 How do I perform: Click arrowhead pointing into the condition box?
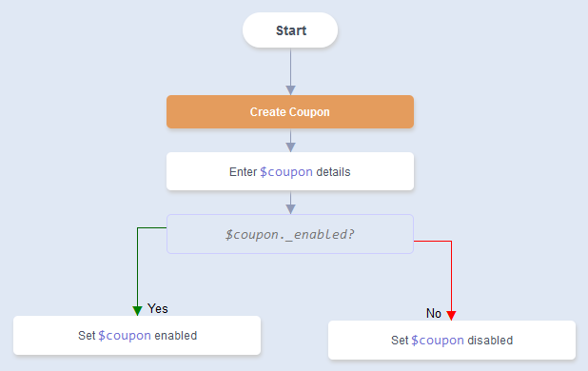coord(290,209)
